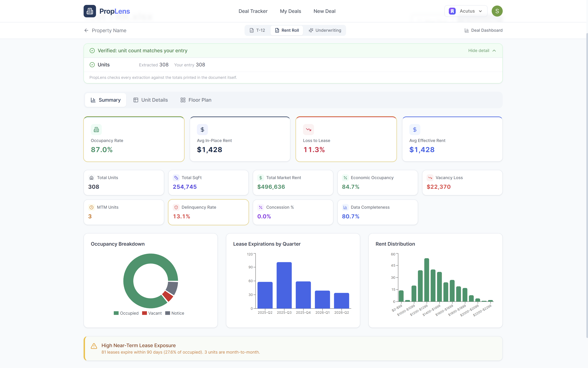The height and width of the screenshot is (368, 588).
Task: Click the Economic Occupancy percent icon
Action: pyautogui.click(x=345, y=178)
